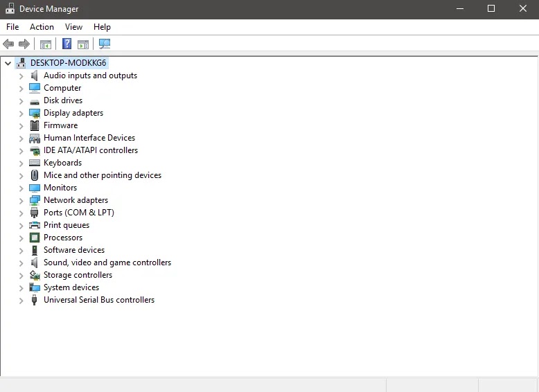Click the Audio inputs and outputs speaker icon
Viewport: 539px width, 392px height.
coord(35,75)
